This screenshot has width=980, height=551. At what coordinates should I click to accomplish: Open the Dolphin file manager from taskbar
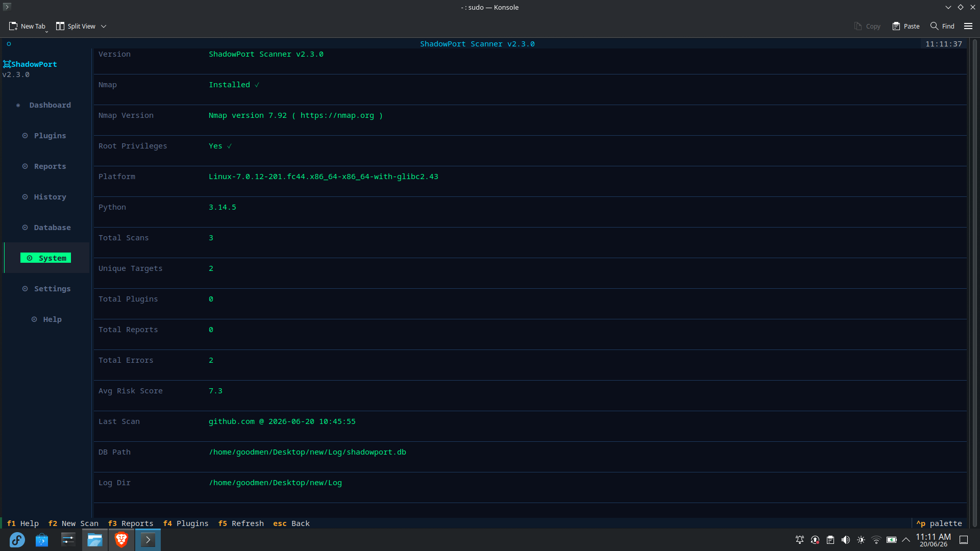click(x=95, y=540)
